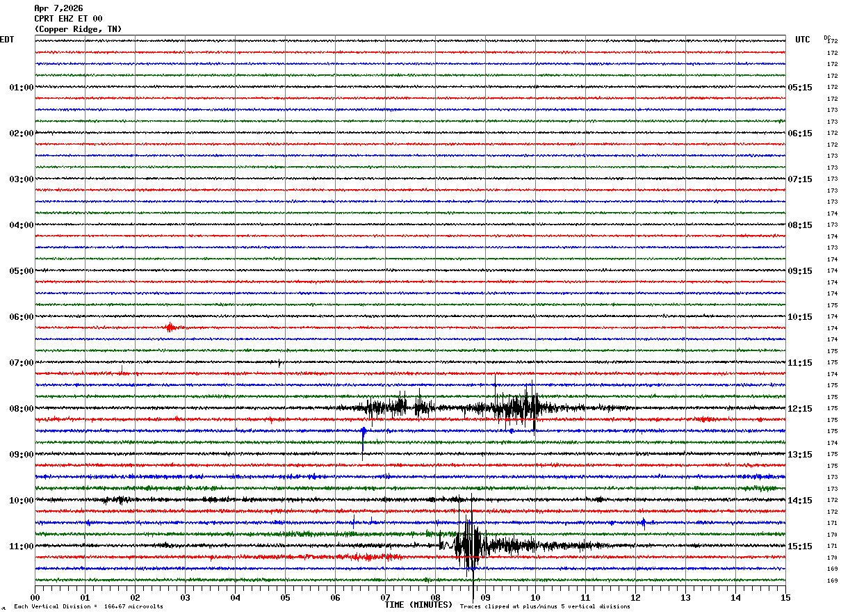Select the 07:00 EDT row label
Viewport: 841px width, 616px height.
click(22, 363)
